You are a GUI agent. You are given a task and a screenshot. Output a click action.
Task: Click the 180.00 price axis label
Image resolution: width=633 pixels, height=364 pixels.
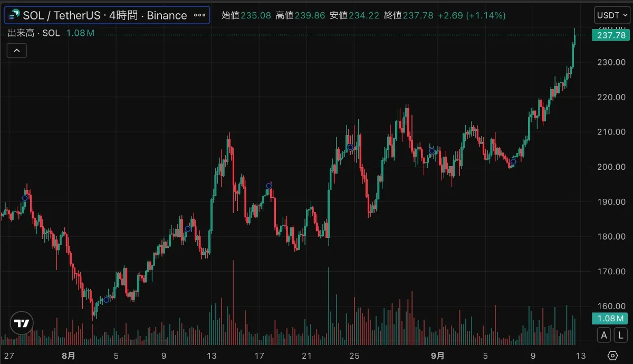coord(612,236)
